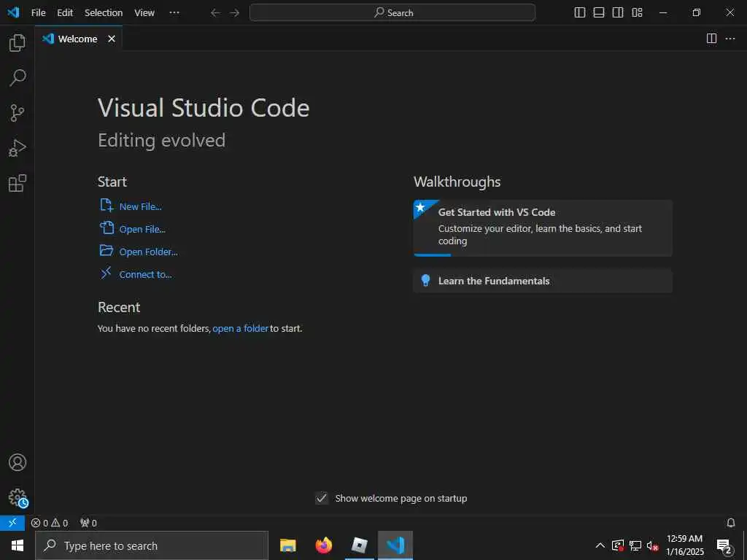Viewport: 747px width, 560px height.
Task: Uncheck Show welcome page on startup
Action: 322,498
